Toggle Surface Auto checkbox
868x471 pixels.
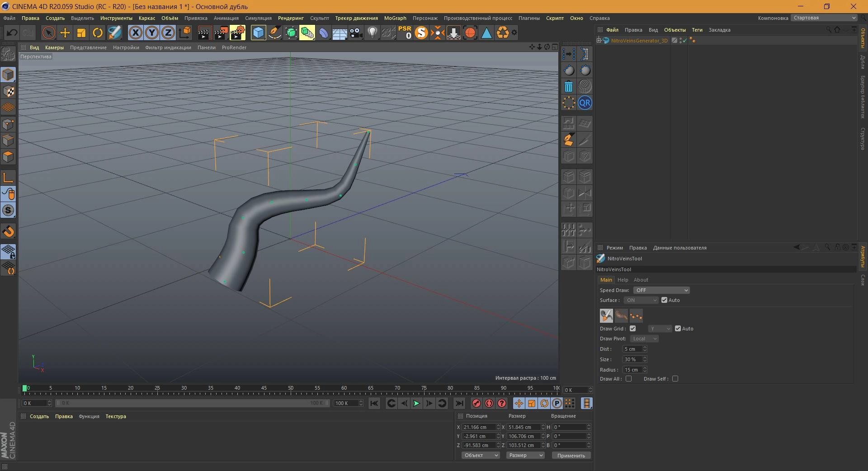tap(664, 300)
